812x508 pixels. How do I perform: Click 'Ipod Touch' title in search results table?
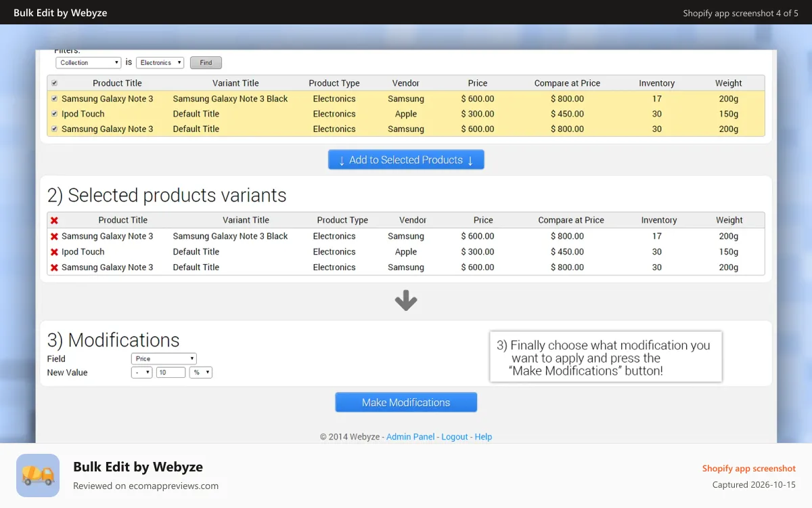point(83,114)
